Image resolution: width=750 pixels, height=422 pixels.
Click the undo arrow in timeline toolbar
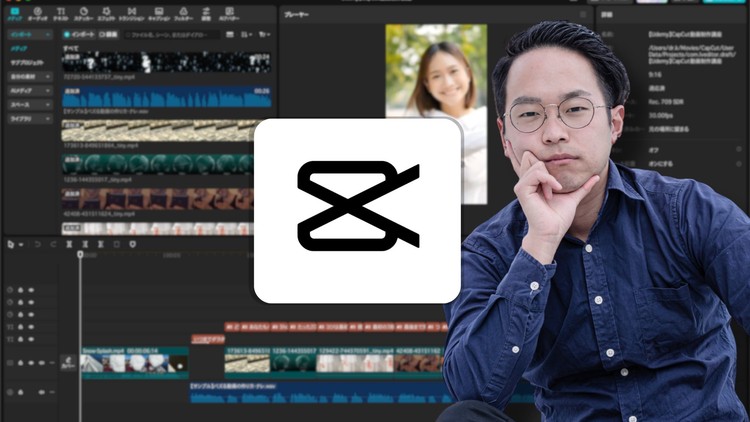[x=37, y=244]
